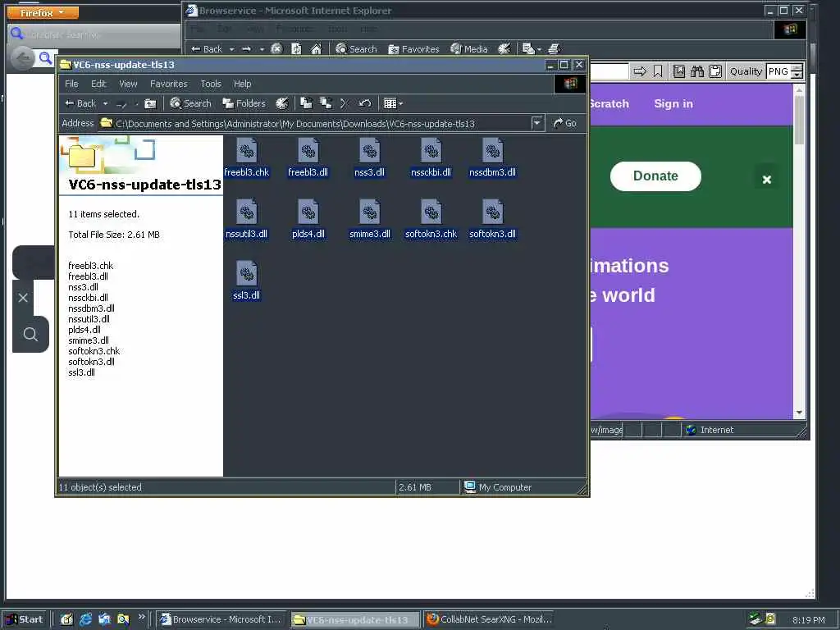Click the History icon in Explorer toolbar
The height and width of the screenshot is (630, 840).
click(x=282, y=103)
